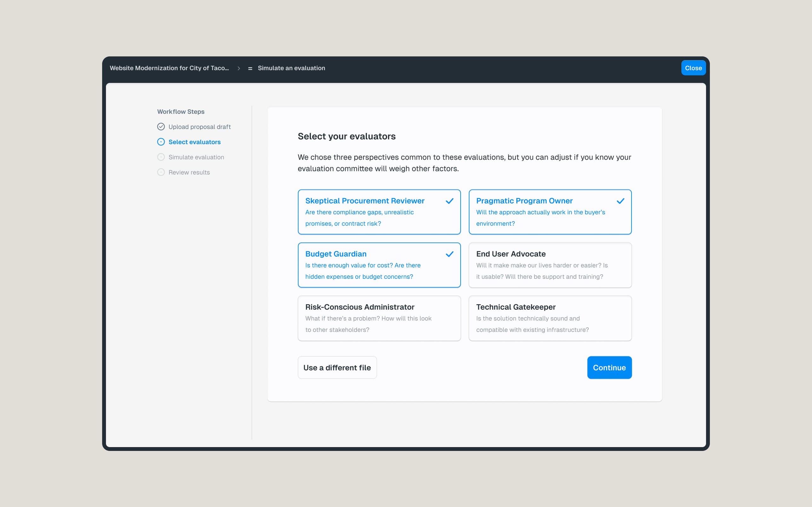Close the simulation dialog

[693, 68]
